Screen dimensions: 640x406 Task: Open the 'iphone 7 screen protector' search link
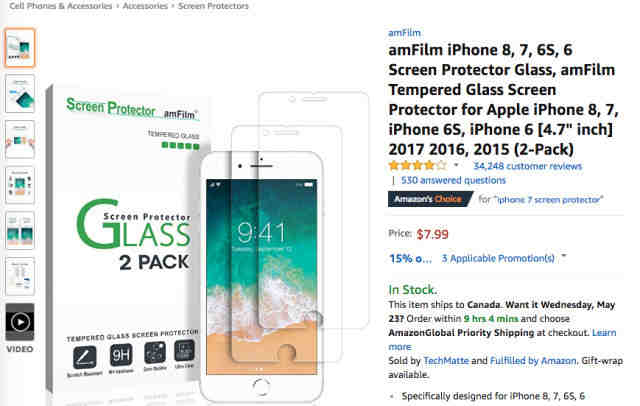pos(549,200)
